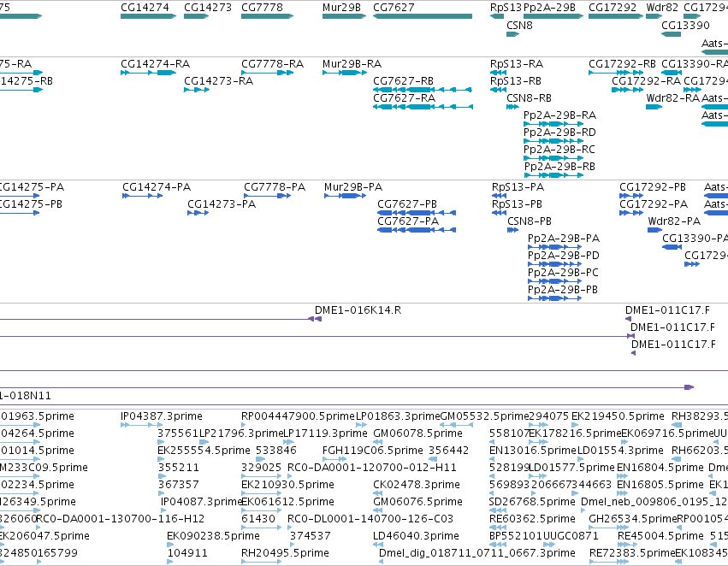Select protein Pp2A-29B-PD label
The height and width of the screenshot is (566, 728).
tap(564, 256)
